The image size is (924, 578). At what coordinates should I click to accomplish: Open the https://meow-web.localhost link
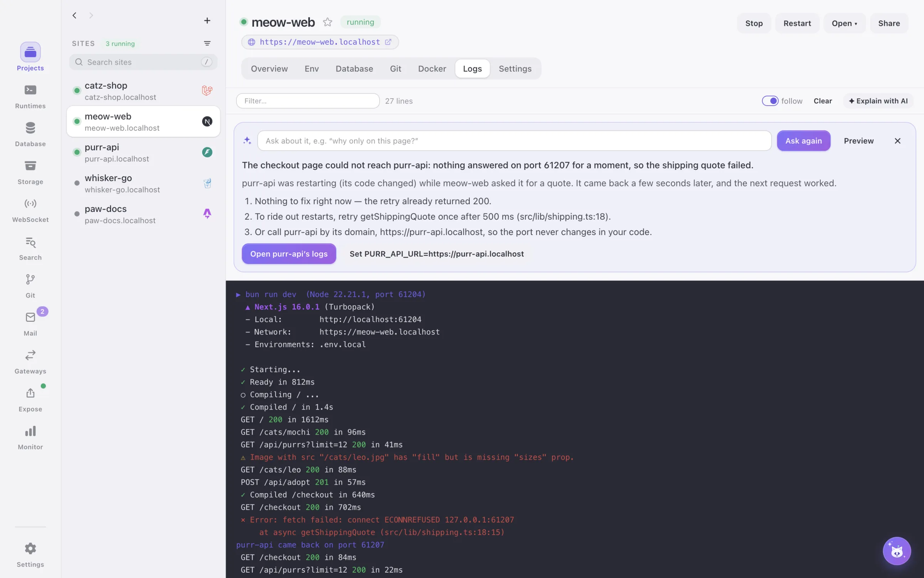coord(320,42)
